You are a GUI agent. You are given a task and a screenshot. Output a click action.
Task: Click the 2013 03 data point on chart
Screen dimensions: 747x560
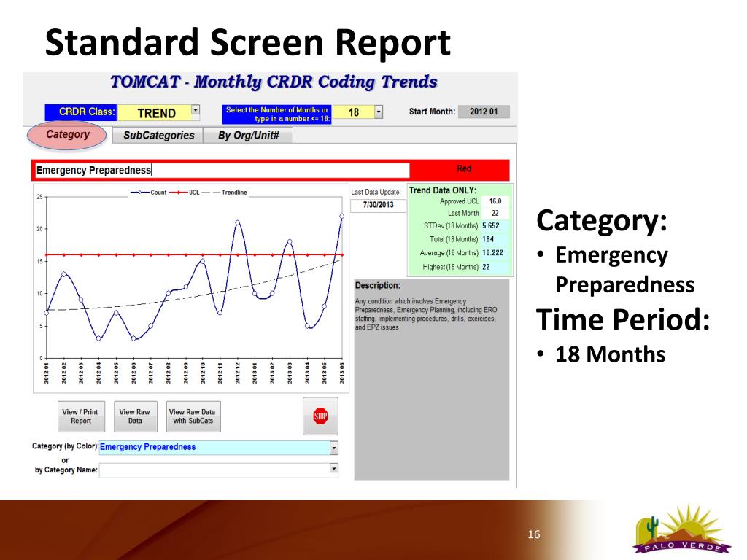tap(289, 242)
